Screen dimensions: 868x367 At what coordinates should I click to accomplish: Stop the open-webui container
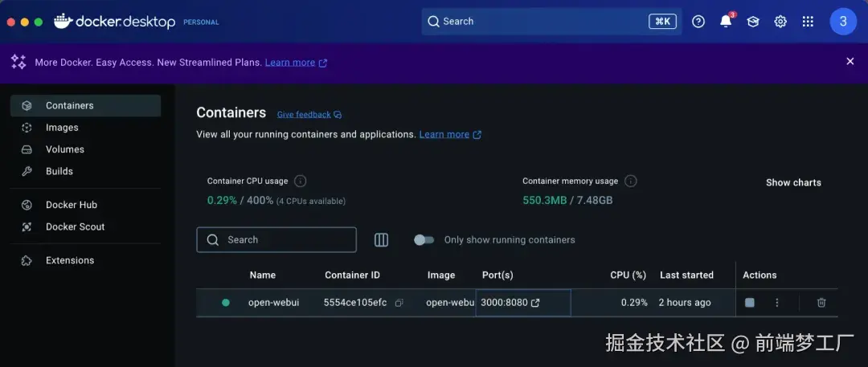tap(750, 303)
